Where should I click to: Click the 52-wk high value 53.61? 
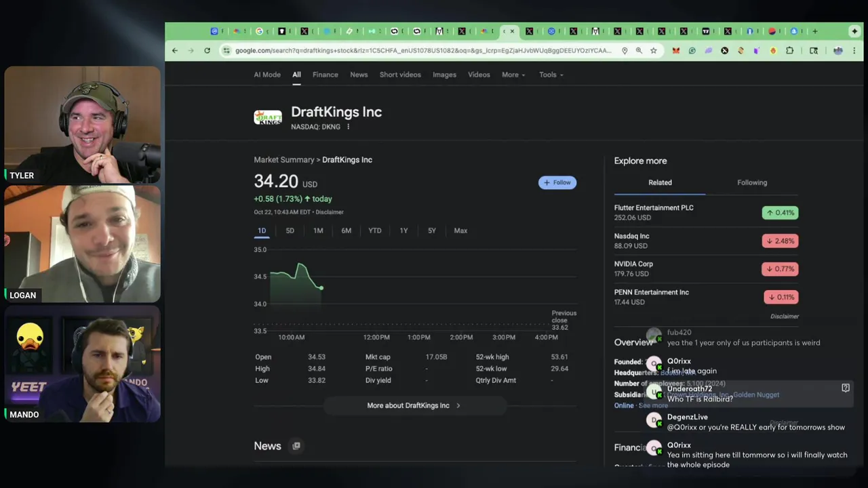[x=559, y=357]
